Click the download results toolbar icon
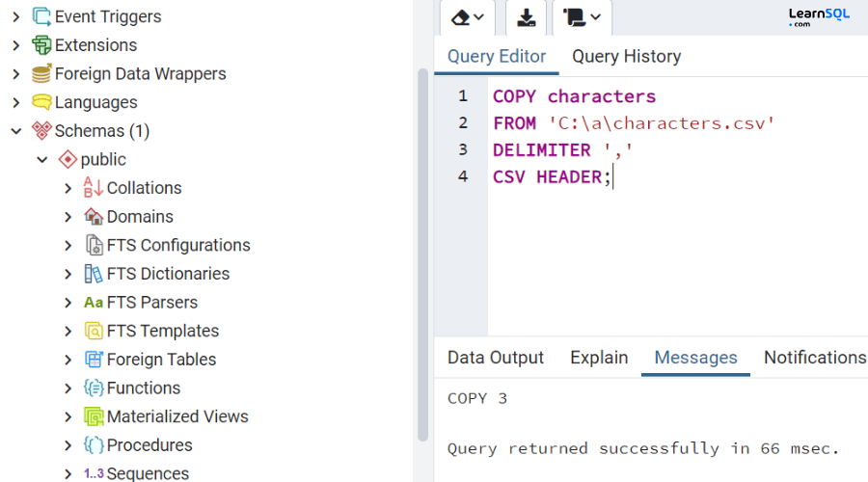868x482 pixels. click(526, 17)
